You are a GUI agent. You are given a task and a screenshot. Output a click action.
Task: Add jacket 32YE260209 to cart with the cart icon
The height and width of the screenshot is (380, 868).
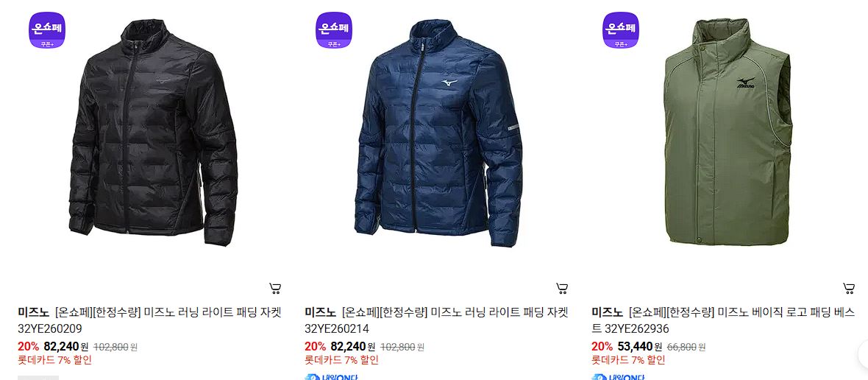point(275,288)
